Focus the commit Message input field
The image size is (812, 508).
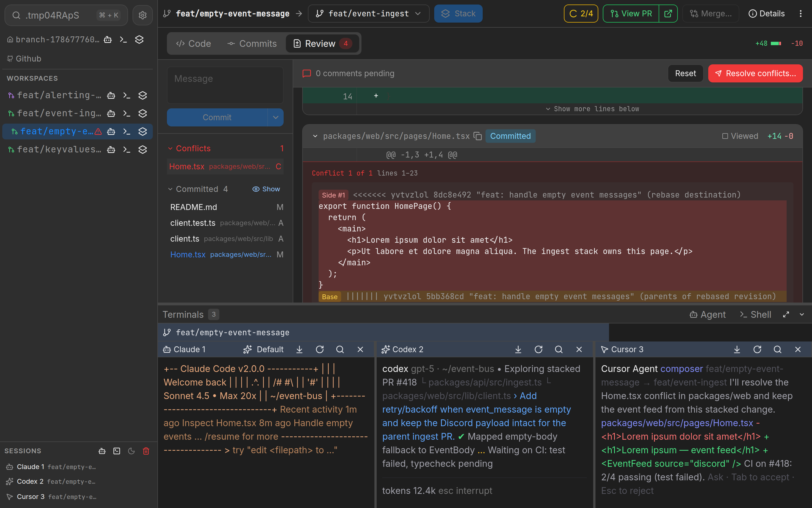pyautogui.click(x=225, y=85)
